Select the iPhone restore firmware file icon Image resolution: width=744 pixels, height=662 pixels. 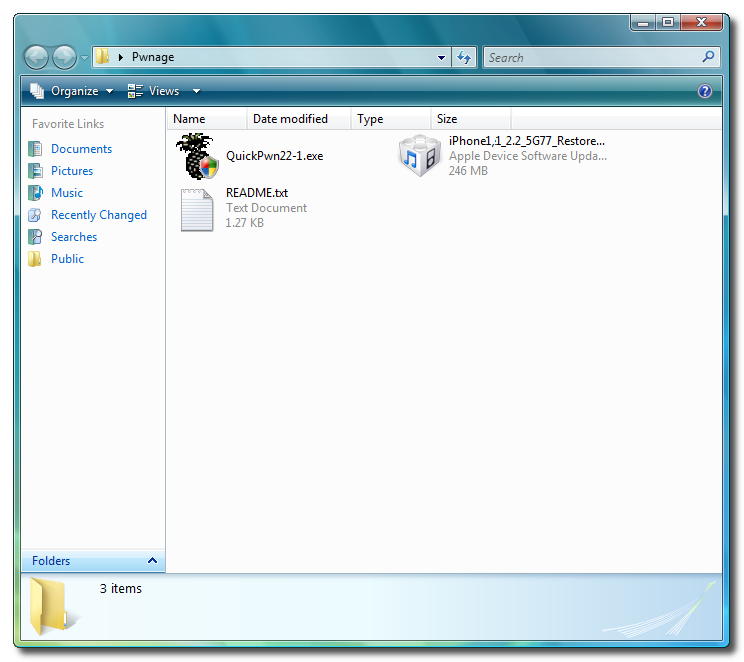pyautogui.click(x=419, y=156)
